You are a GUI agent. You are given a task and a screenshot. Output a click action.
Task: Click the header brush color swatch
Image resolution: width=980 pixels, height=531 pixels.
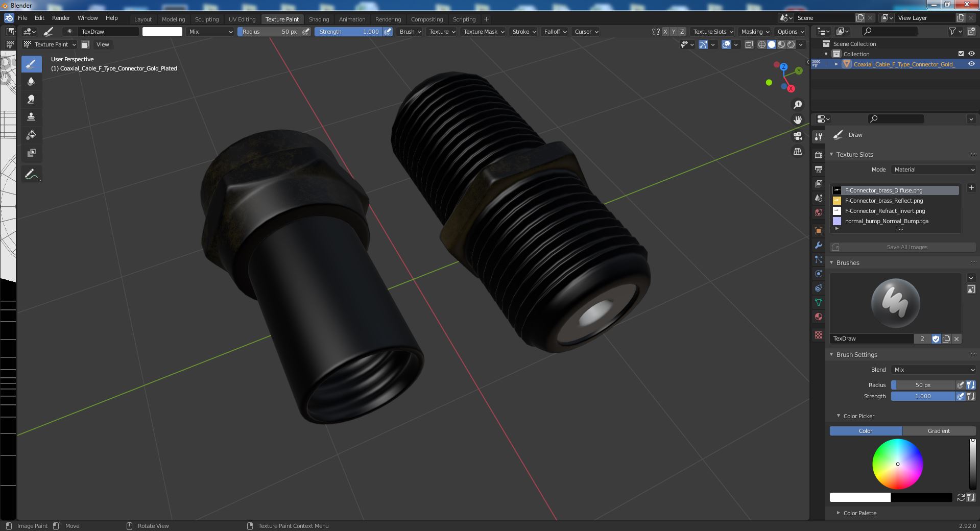(x=162, y=32)
